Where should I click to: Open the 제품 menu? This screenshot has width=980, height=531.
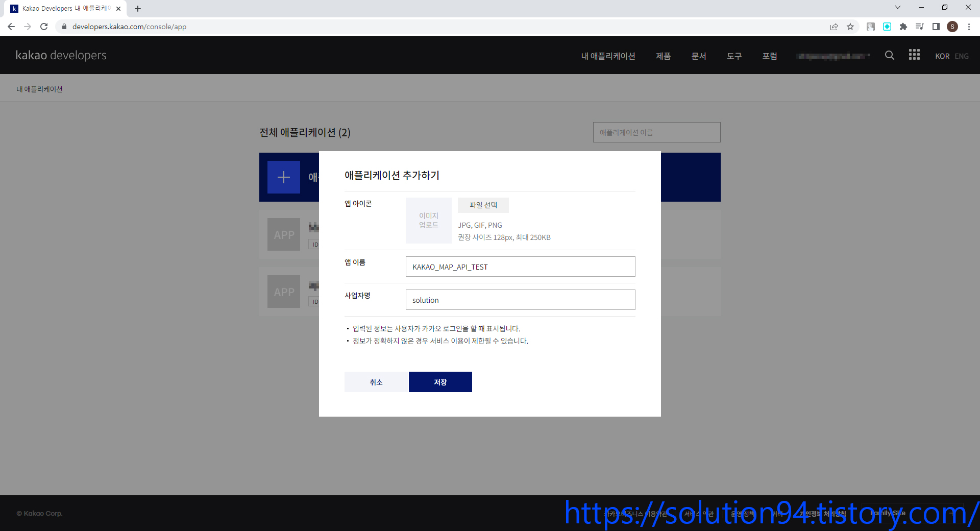coord(663,56)
